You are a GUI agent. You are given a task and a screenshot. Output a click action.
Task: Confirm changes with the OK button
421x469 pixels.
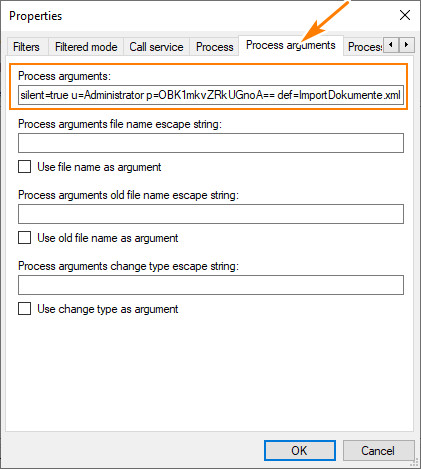tap(300, 451)
